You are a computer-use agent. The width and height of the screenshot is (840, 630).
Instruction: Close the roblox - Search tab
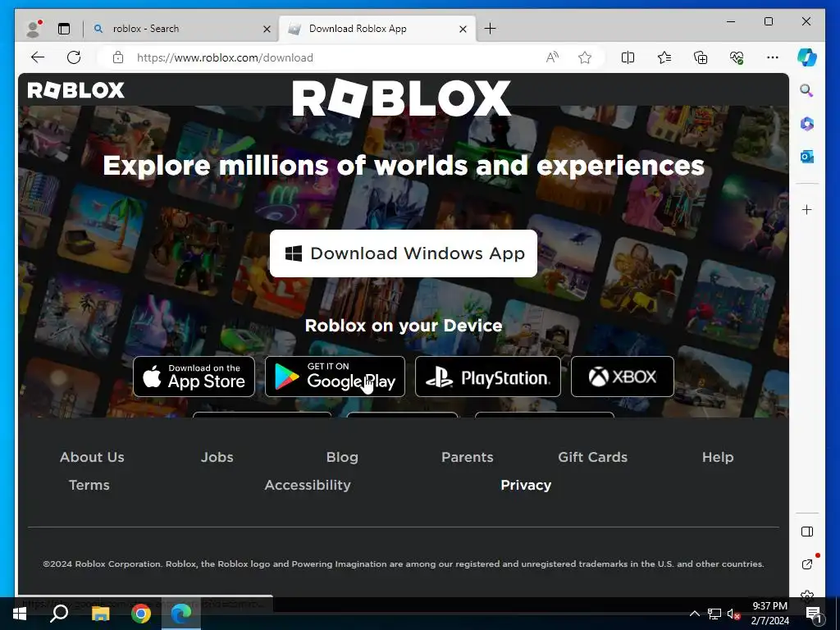pos(267,29)
